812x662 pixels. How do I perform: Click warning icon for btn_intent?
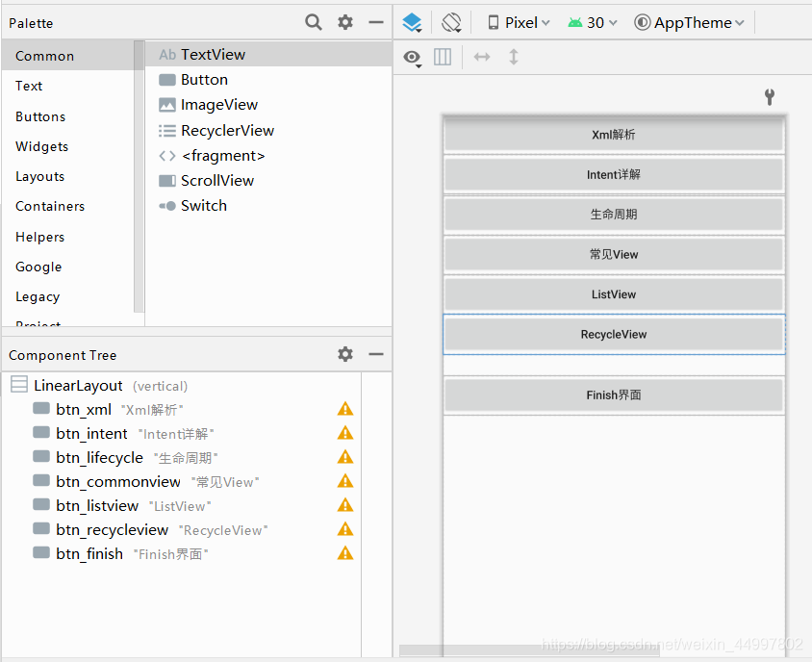pos(344,433)
